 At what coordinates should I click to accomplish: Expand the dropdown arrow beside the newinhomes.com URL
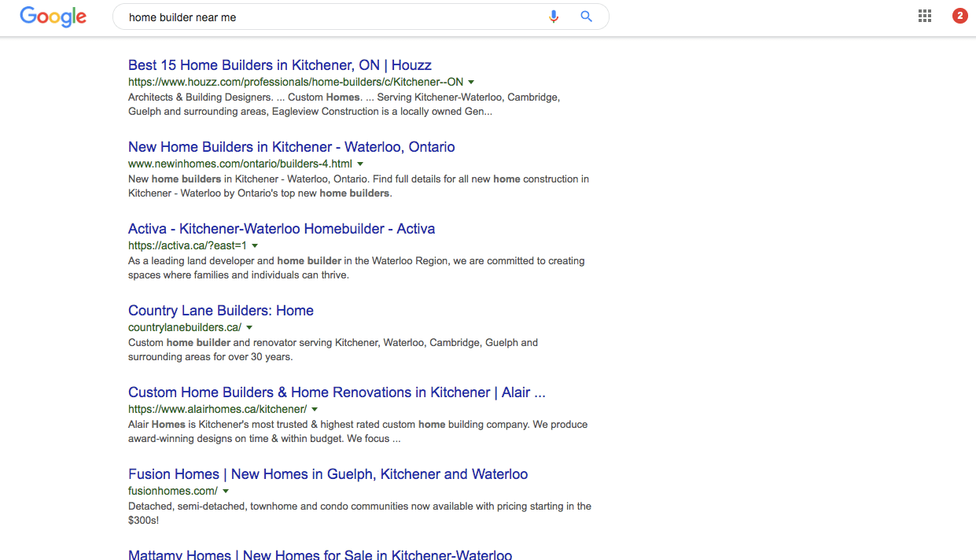pos(360,164)
